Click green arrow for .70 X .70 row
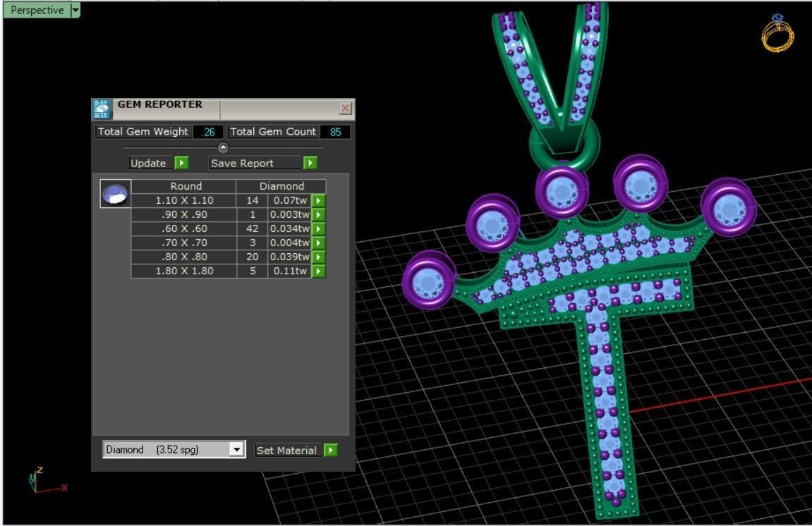The height and width of the screenshot is (526, 812). tap(318, 243)
